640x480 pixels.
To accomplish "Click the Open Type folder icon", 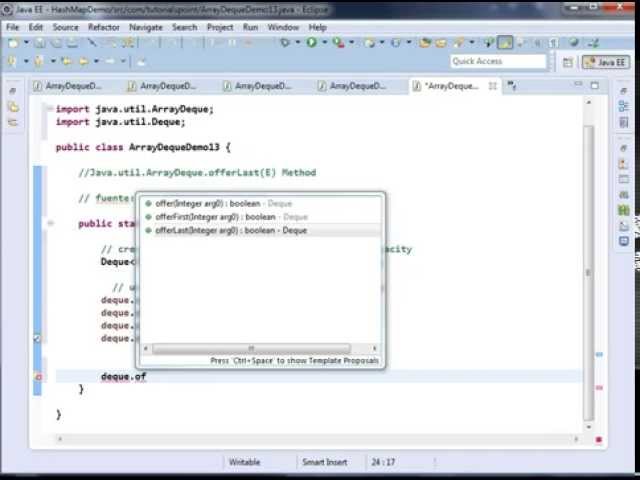I will [424, 42].
